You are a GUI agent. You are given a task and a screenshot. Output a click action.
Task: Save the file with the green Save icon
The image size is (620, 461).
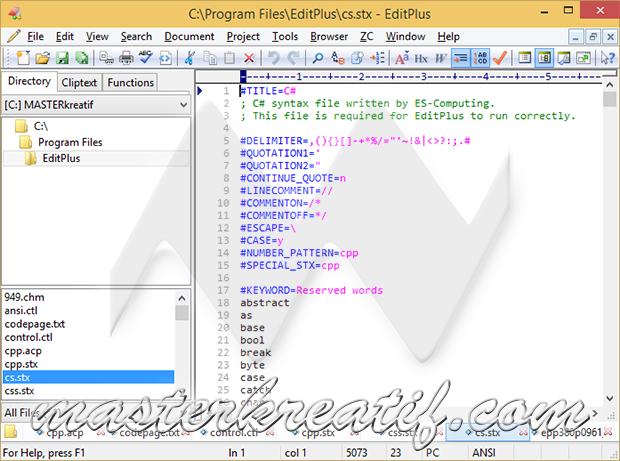tap(62, 58)
